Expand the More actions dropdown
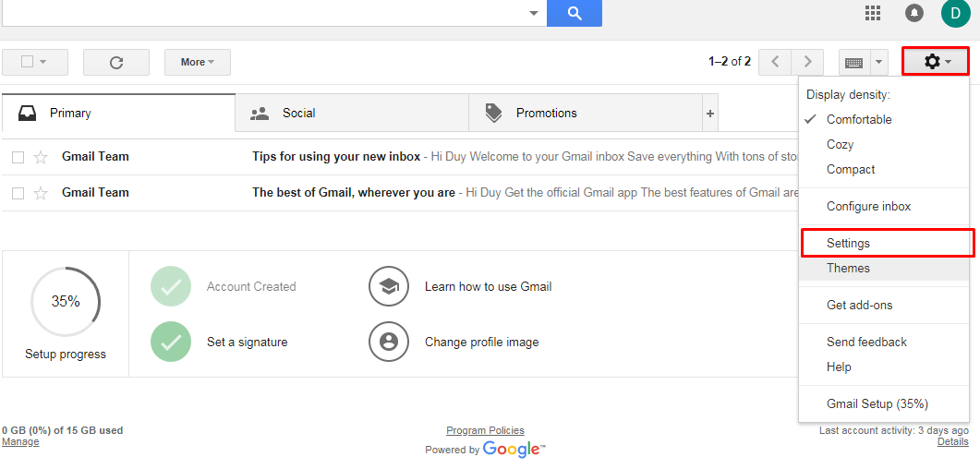 [198, 62]
